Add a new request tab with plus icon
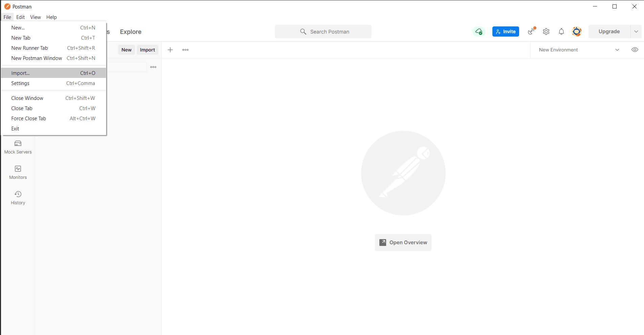This screenshot has height=335, width=644. tap(170, 50)
